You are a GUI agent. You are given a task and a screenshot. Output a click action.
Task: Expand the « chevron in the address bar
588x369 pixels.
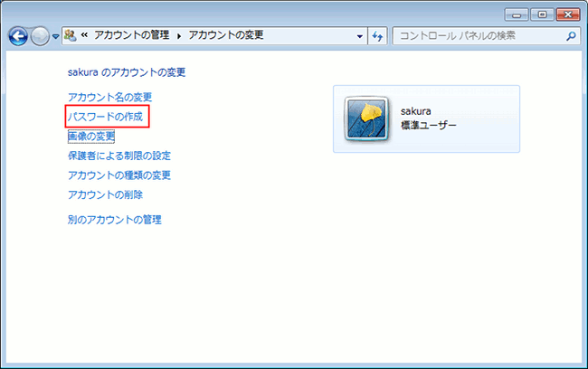point(84,36)
